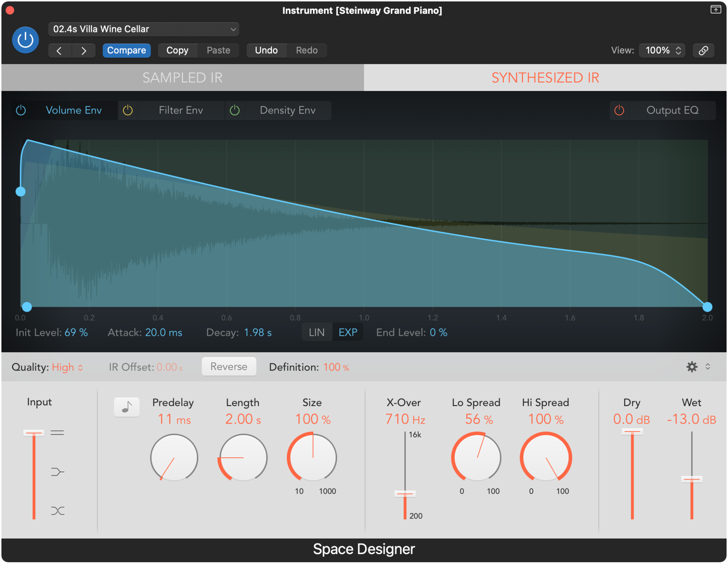Viewport: 728px width, 564px height.
Task: Click the window expand icon top right
Action: 716,10
